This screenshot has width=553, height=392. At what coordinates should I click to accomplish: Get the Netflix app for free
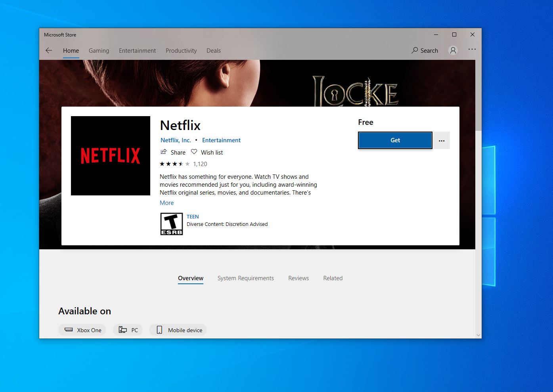pos(394,140)
